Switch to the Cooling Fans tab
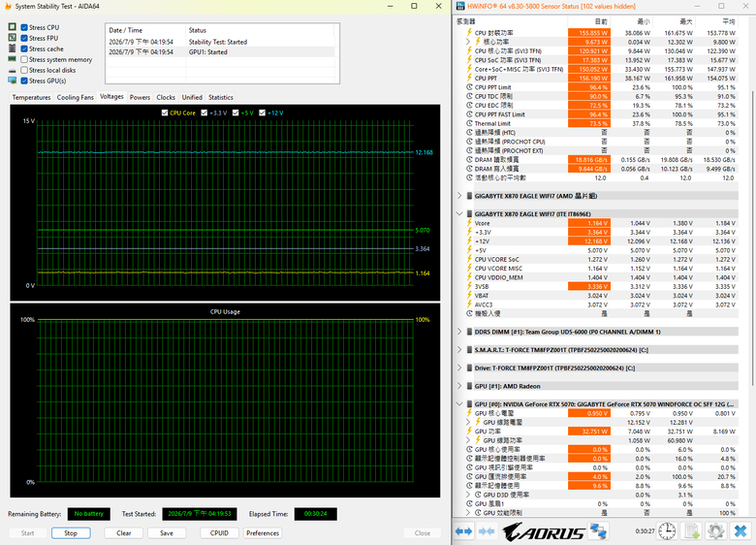 pyautogui.click(x=76, y=97)
